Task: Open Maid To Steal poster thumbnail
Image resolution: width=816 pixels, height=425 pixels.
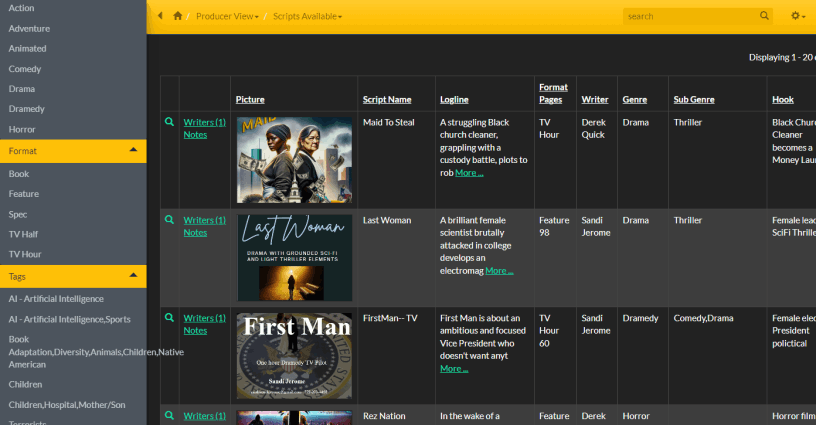Action: [x=294, y=160]
